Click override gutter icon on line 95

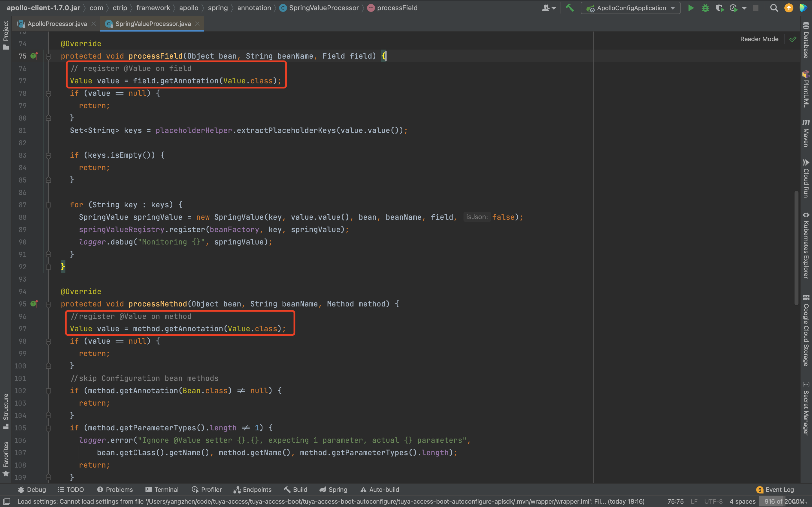point(34,304)
